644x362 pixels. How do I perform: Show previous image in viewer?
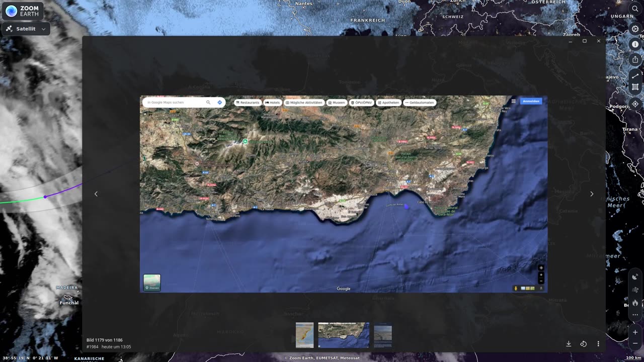(x=96, y=194)
